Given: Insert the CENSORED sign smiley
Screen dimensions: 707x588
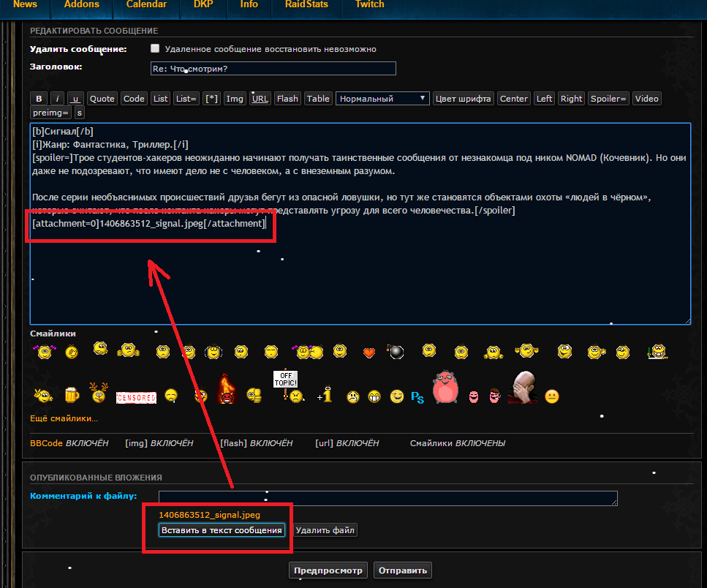Looking at the screenshot, I should pos(136,397).
